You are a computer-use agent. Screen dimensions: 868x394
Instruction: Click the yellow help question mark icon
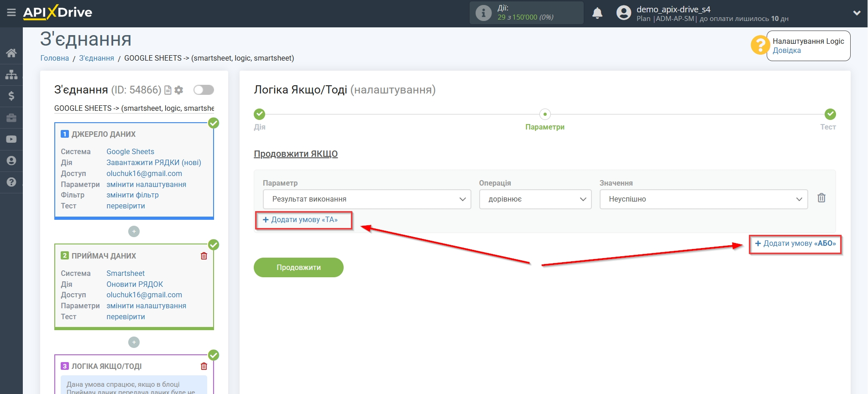pyautogui.click(x=760, y=45)
